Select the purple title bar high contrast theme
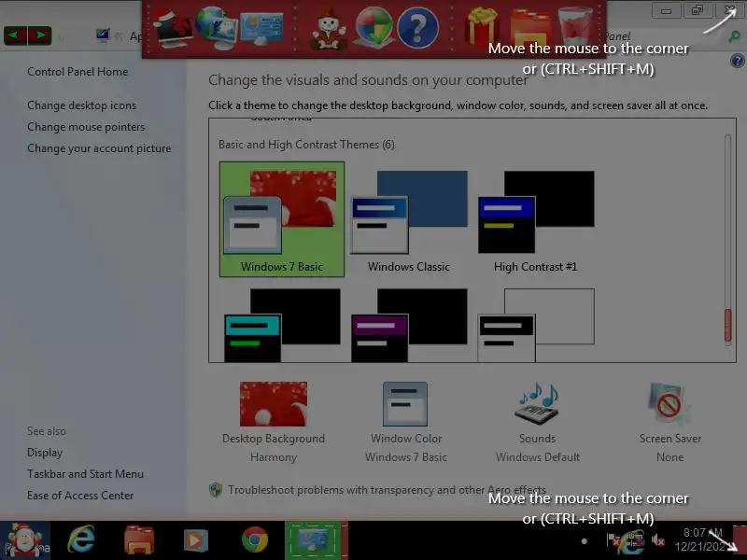The height and width of the screenshot is (560, 747). 409,325
